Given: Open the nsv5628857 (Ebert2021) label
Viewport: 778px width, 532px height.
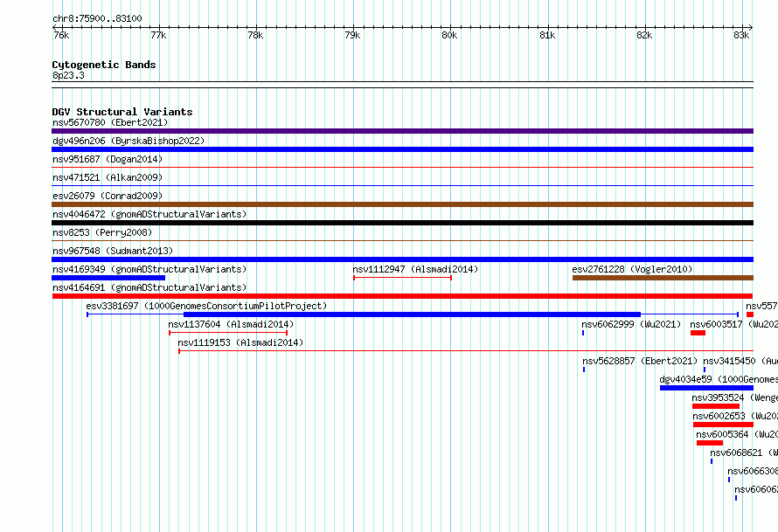Looking at the screenshot, I should pyautogui.click(x=640, y=361).
